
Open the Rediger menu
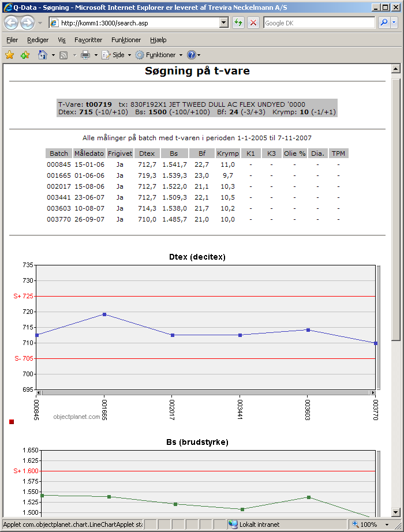tap(38, 40)
